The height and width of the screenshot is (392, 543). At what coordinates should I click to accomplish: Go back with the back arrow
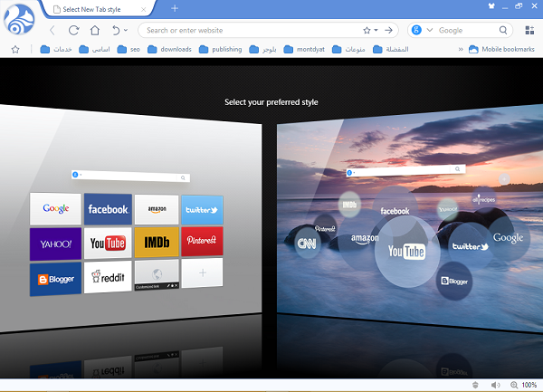52,31
